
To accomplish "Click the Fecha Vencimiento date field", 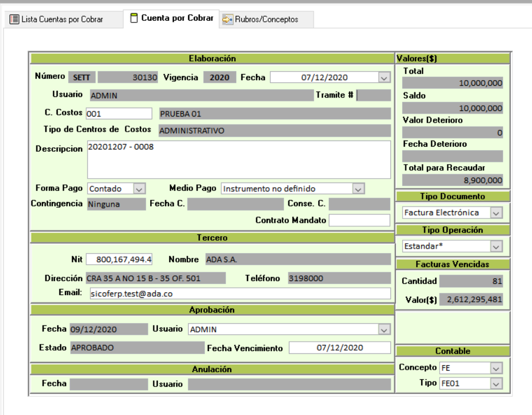I will 339,348.
